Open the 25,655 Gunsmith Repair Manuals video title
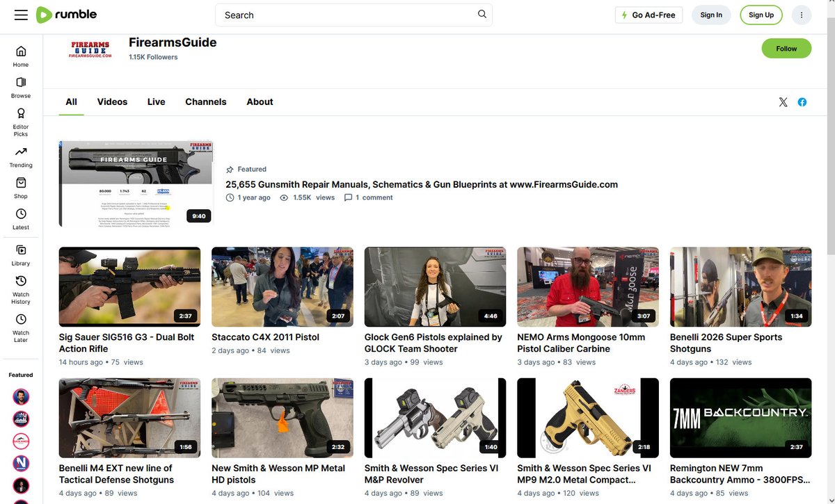 422,184
